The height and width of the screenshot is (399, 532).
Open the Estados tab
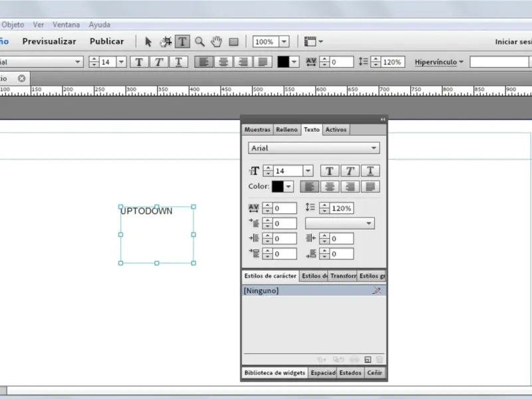350,373
